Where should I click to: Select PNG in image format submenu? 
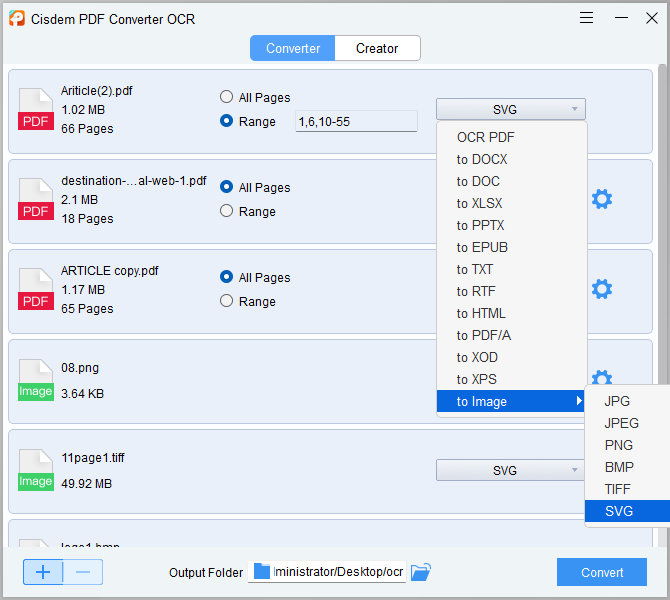tap(619, 445)
